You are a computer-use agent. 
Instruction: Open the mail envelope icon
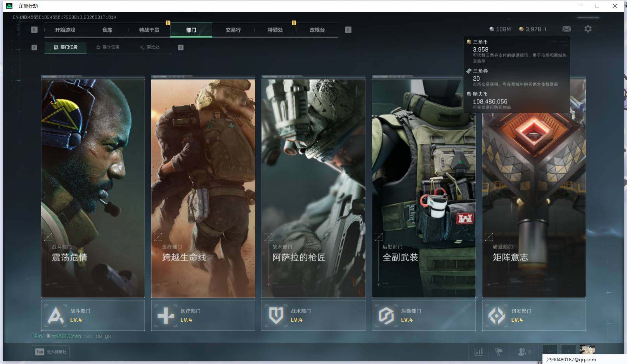click(x=566, y=29)
